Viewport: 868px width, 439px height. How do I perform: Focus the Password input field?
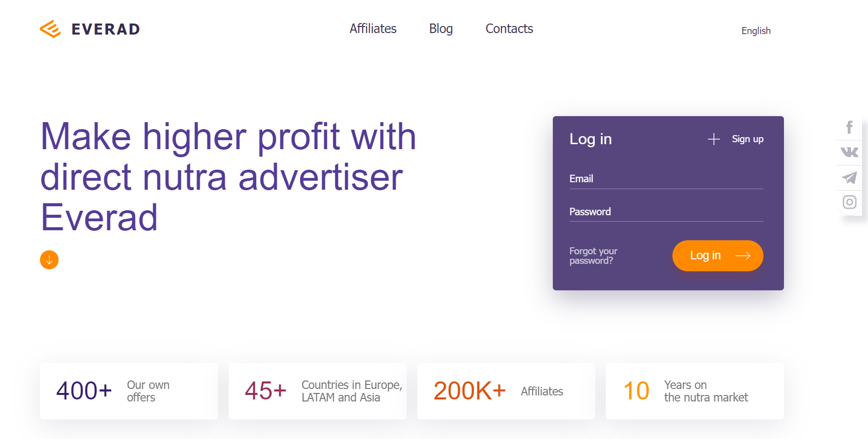click(666, 212)
